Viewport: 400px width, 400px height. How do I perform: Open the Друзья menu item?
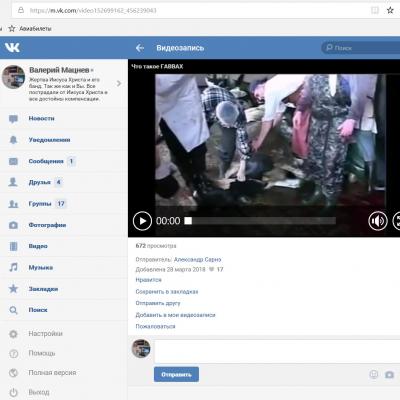tap(40, 182)
